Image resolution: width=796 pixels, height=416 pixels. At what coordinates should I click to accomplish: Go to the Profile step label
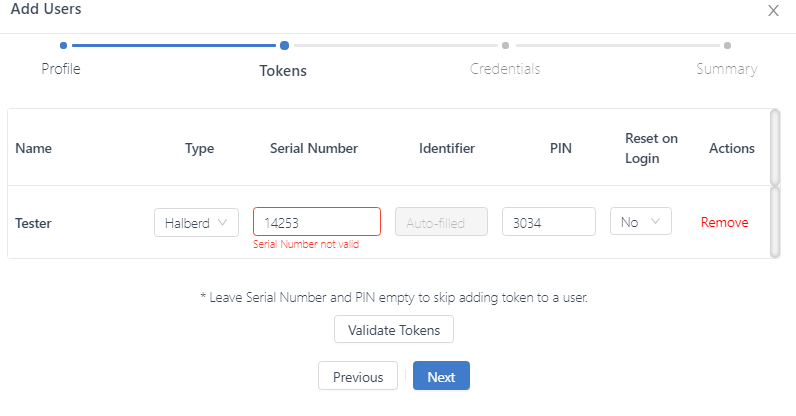click(x=61, y=69)
